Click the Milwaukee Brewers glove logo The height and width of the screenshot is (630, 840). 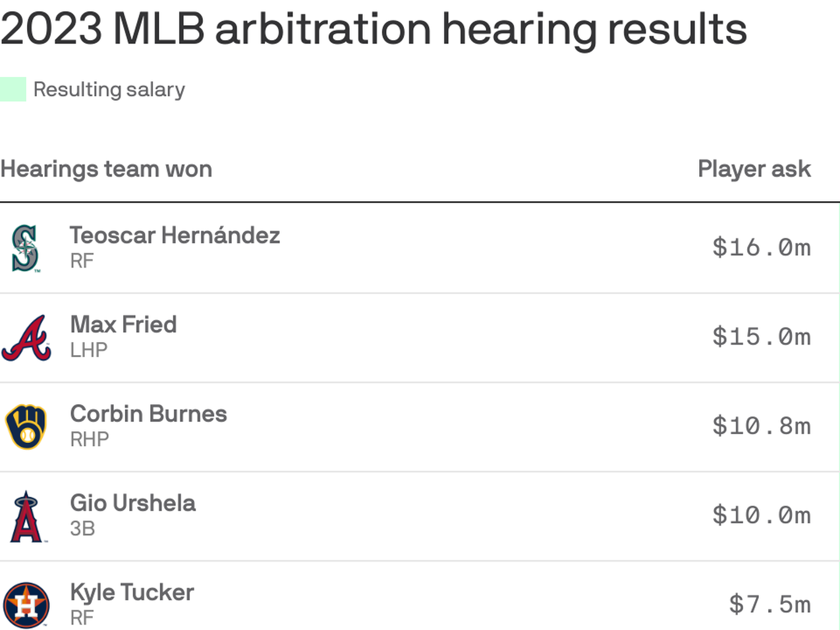click(x=26, y=426)
